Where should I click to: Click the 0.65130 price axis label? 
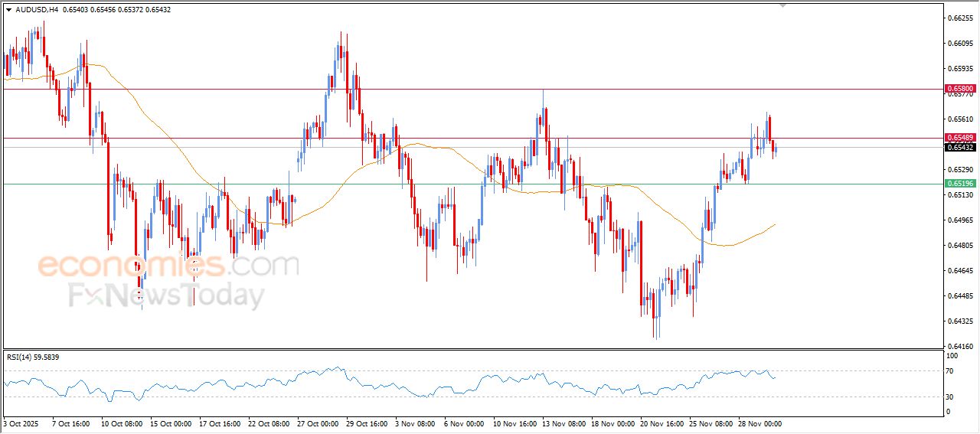960,195
